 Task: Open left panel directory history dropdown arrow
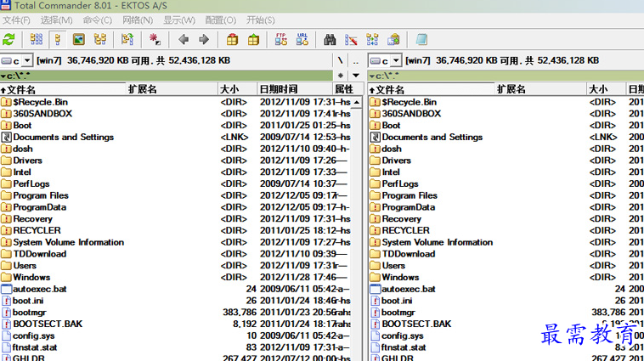tap(356, 76)
